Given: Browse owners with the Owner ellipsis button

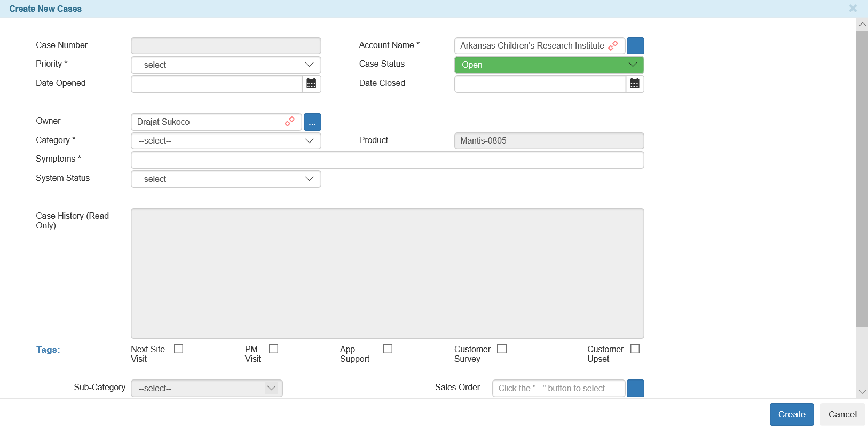Looking at the screenshot, I should 312,122.
